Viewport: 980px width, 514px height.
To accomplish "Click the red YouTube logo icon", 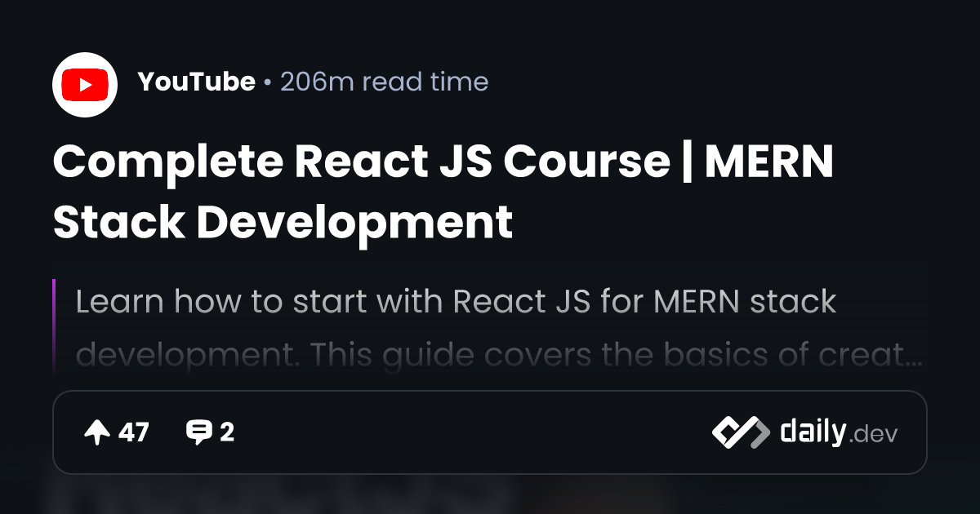I will pyautogui.click(x=85, y=85).
